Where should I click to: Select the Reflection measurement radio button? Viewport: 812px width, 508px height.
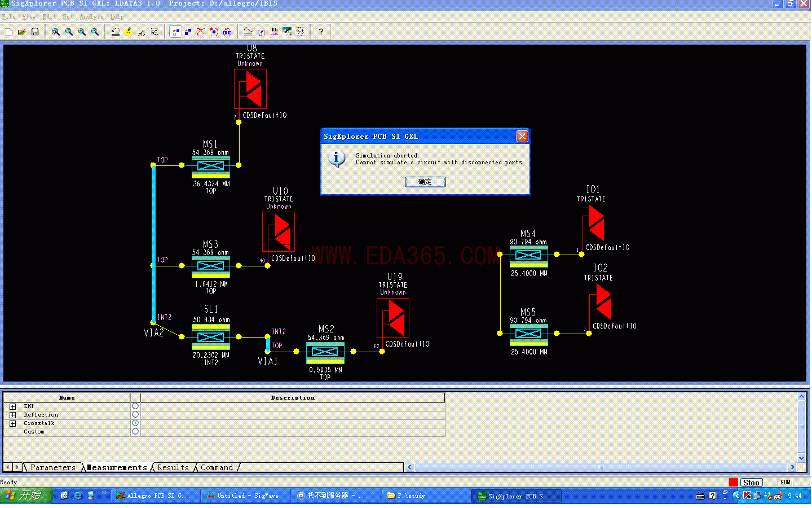(135, 415)
